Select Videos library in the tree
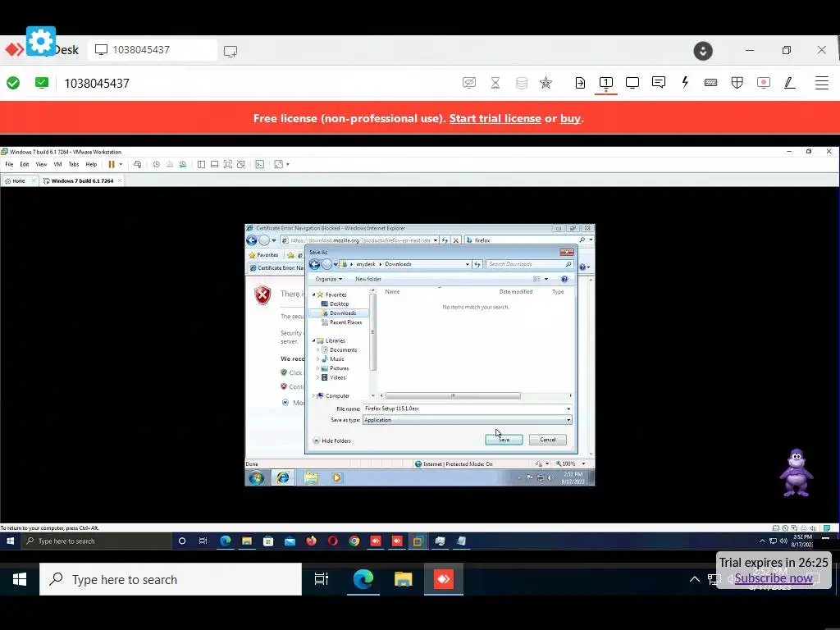 pos(334,377)
